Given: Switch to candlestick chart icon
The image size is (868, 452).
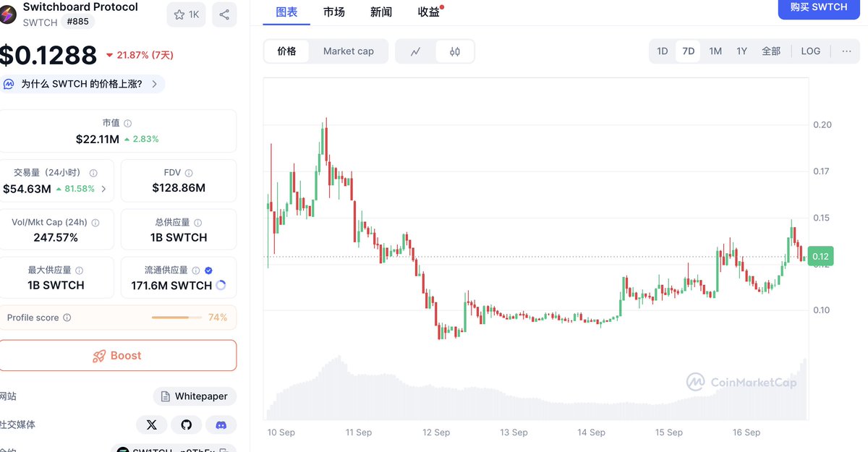Looking at the screenshot, I should click(455, 51).
